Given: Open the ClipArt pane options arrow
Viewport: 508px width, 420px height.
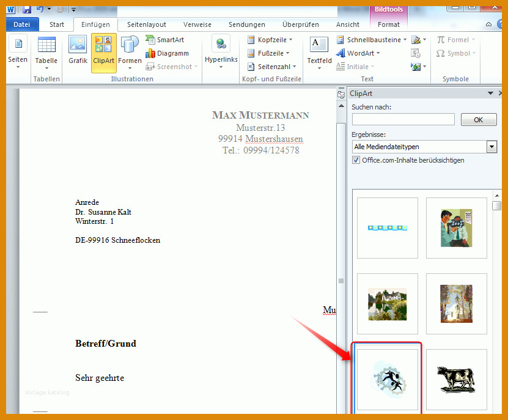Looking at the screenshot, I should coord(490,94).
